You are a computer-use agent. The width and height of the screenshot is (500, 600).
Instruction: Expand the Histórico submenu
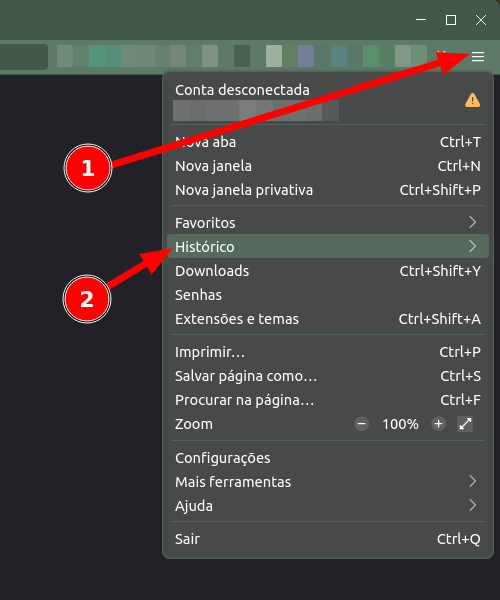[x=328, y=246]
